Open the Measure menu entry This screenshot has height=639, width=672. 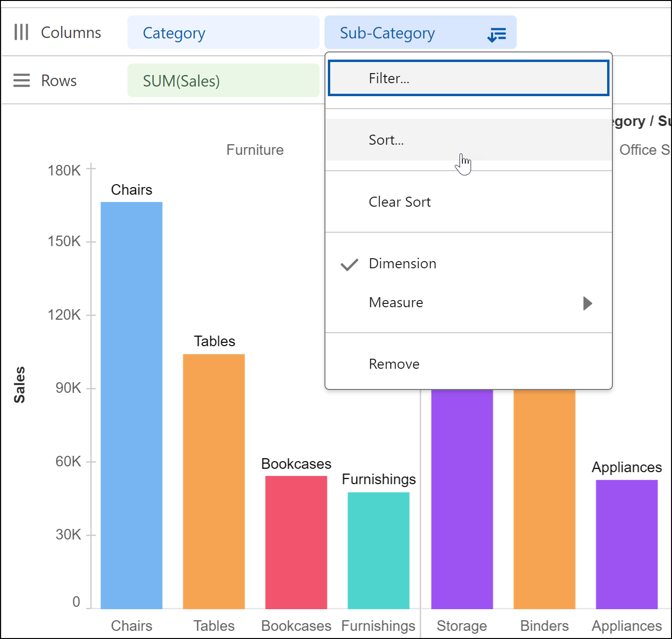coord(469,302)
